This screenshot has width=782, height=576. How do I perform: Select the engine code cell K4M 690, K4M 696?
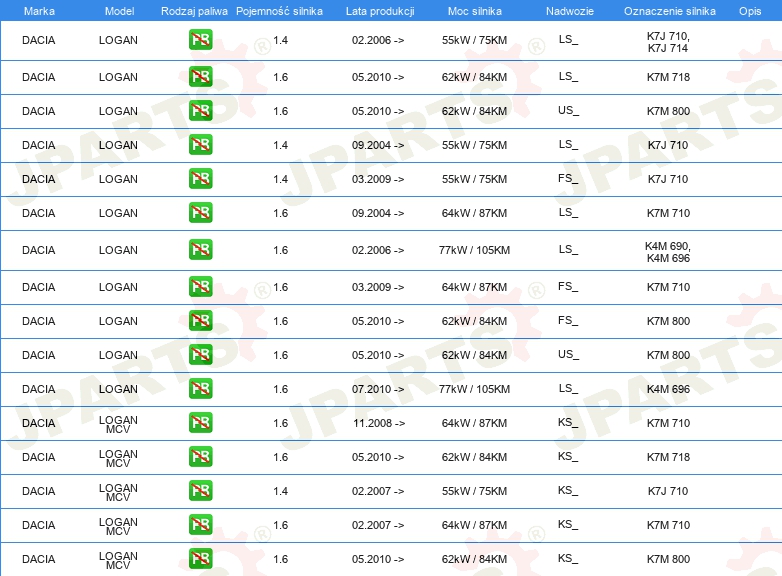coord(668,252)
